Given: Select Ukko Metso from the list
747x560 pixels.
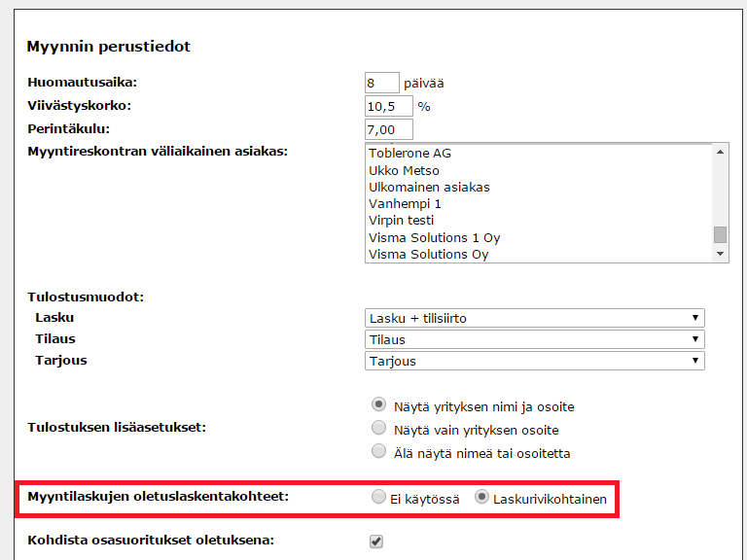Looking at the screenshot, I should click(x=404, y=170).
